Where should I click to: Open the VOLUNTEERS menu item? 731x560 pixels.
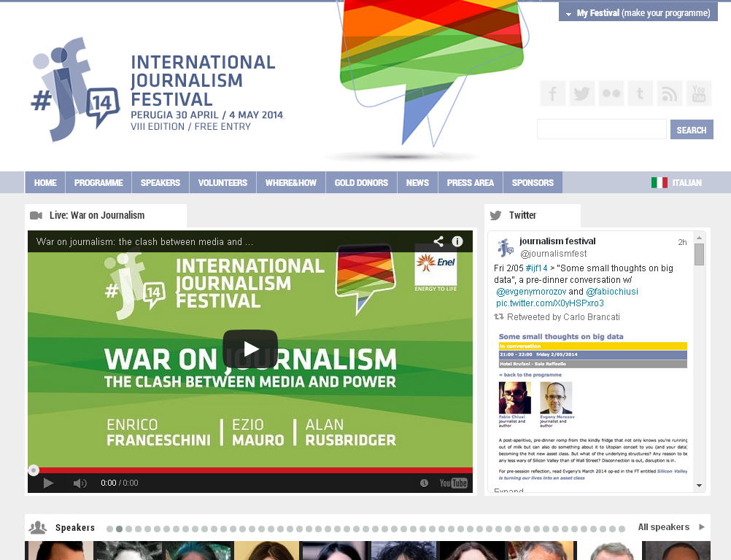click(223, 182)
